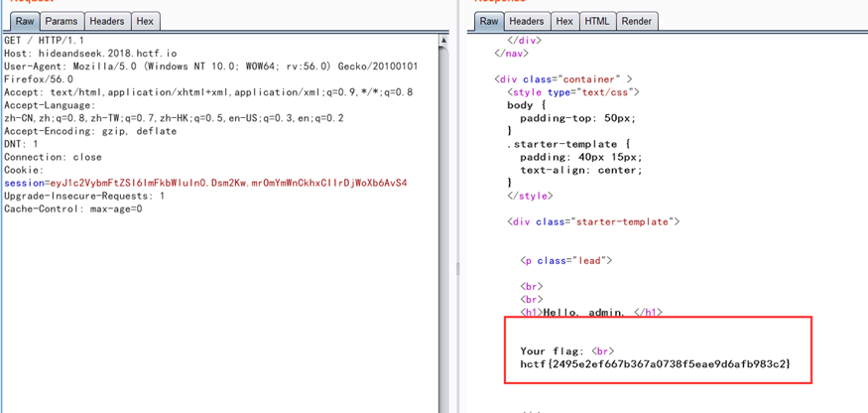Select the request Raw tab
This screenshot has height=413, width=868.
click(23, 21)
